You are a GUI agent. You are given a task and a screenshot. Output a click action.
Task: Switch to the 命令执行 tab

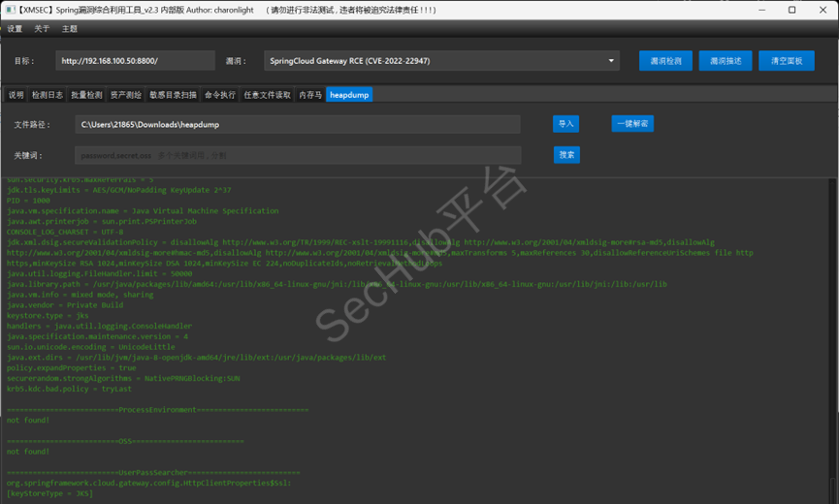pyautogui.click(x=220, y=95)
